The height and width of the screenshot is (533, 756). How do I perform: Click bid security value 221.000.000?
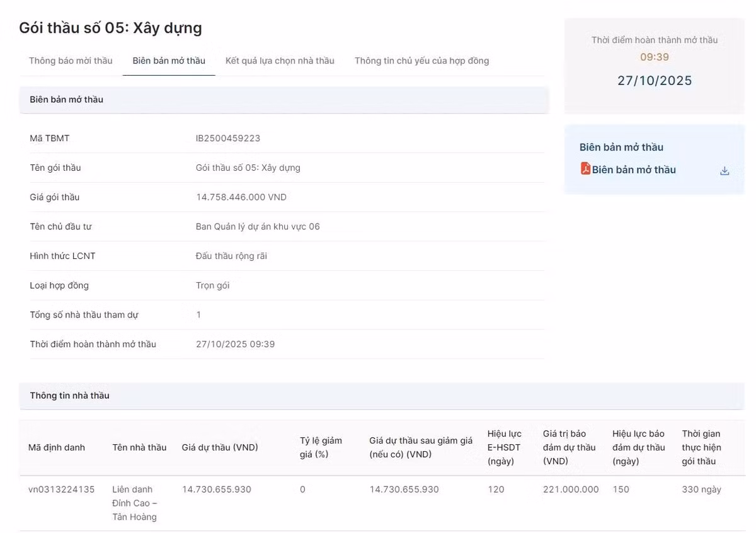[x=571, y=490]
